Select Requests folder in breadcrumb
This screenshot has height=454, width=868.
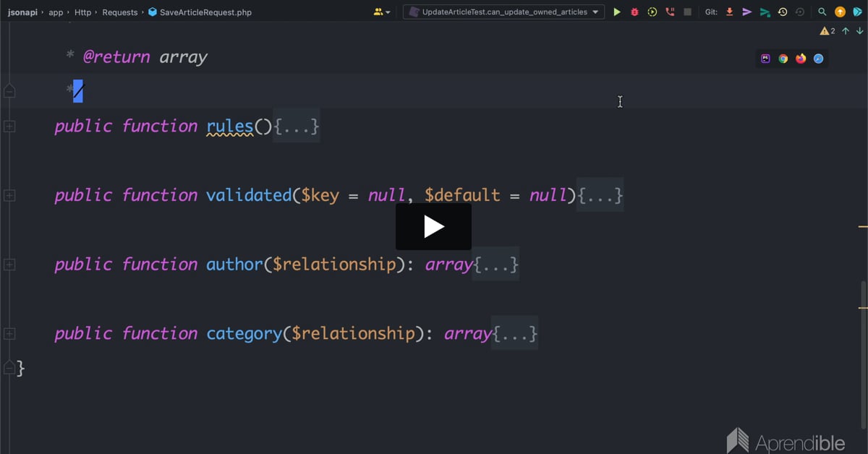(119, 12)
